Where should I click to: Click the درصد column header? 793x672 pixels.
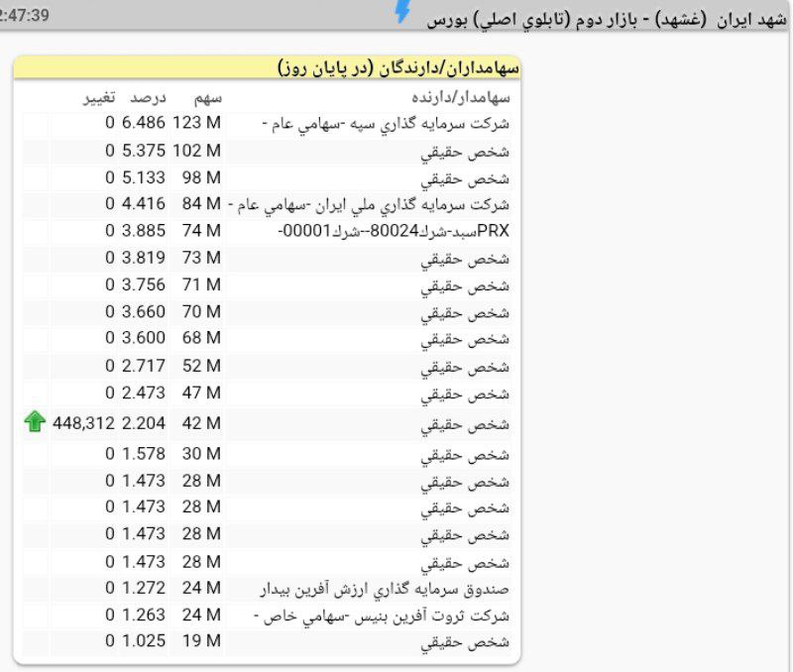tap(150, 97)
